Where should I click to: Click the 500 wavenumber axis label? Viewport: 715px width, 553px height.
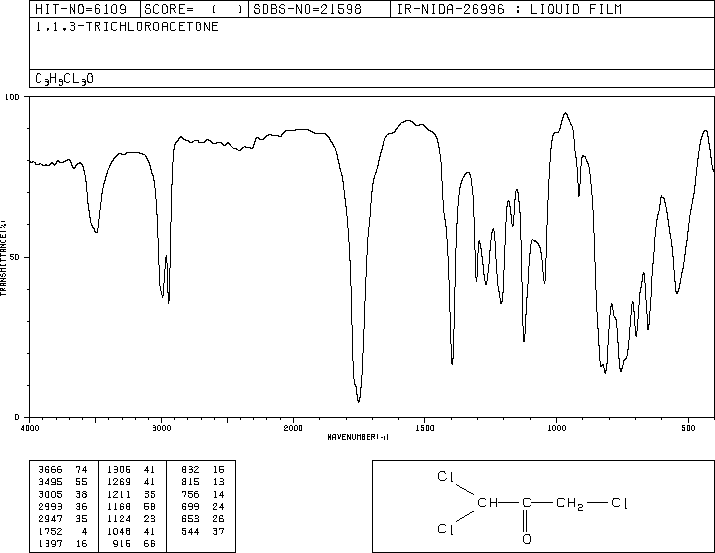(688, 428)
